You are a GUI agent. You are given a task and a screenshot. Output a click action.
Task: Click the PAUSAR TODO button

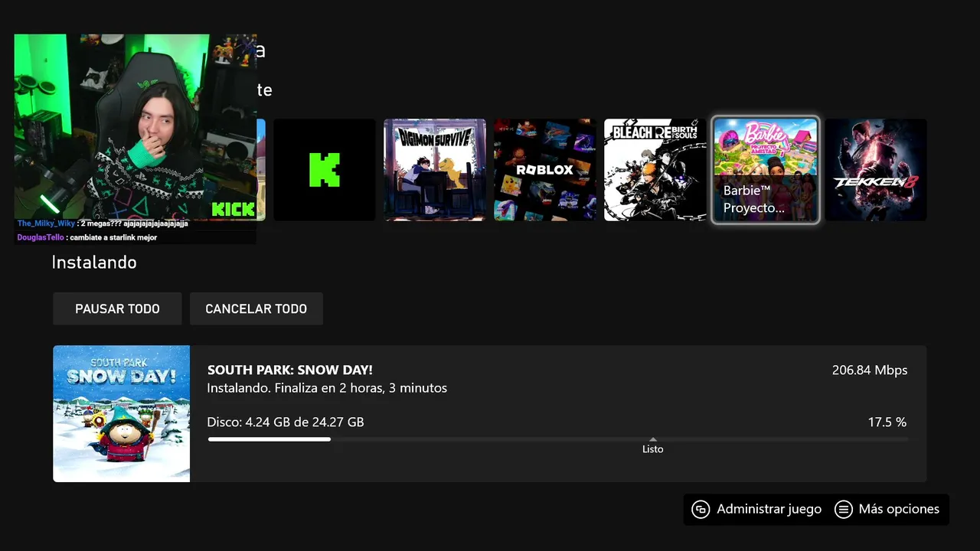pyautogui.click(x=117, y=308)
